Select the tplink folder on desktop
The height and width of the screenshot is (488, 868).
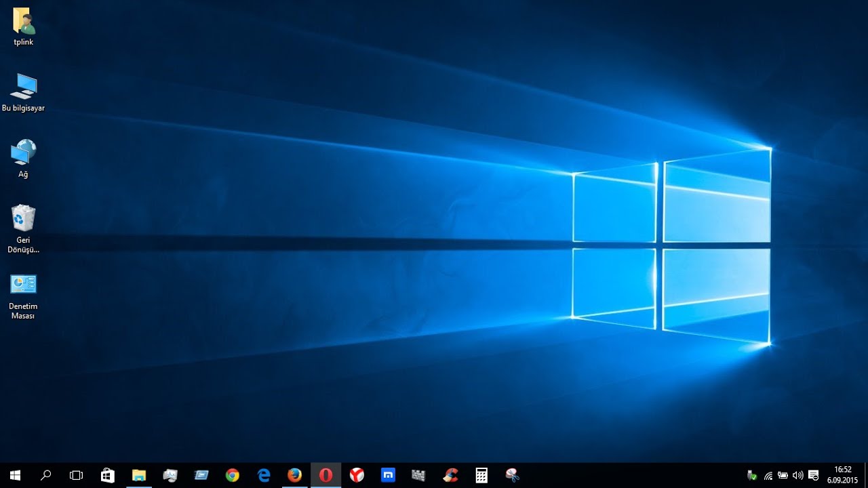pyautogui.click(x=23, y=27)
